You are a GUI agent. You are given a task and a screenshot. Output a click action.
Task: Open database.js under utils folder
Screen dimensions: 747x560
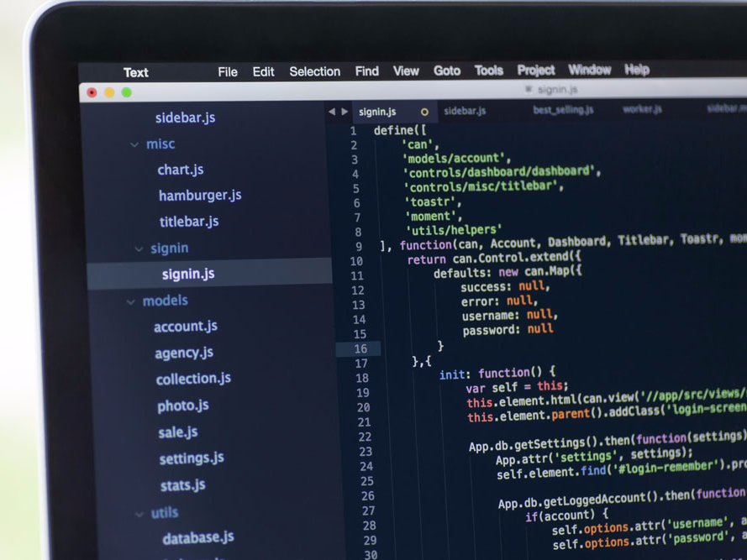198,537
